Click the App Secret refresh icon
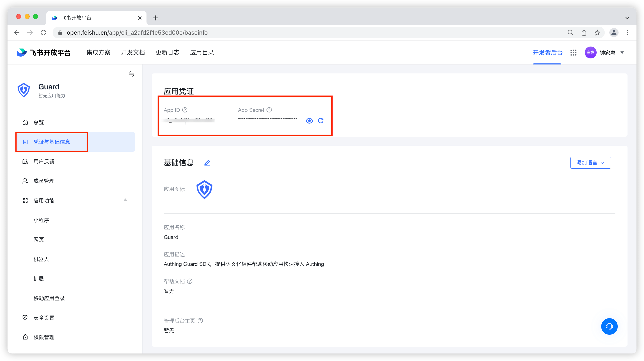644x361 pixels. coord(321,121)
